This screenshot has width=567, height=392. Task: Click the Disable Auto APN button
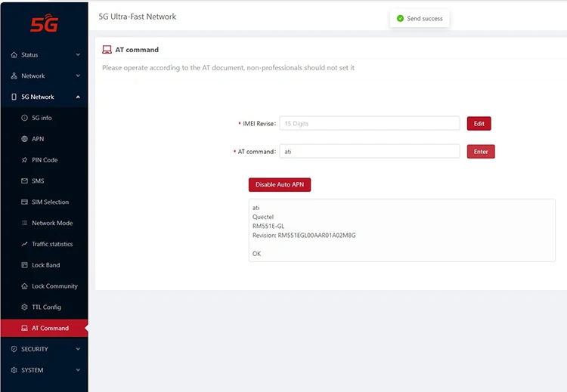[x=280, y=184]
